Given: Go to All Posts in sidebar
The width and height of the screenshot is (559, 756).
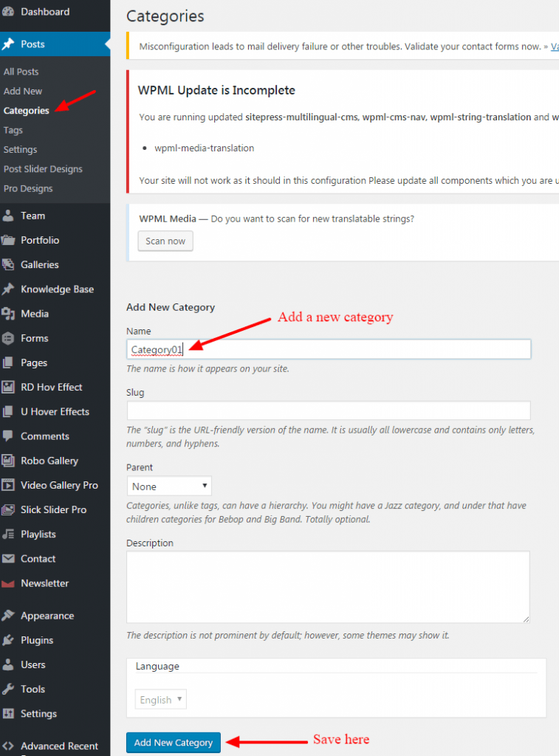Looking at the screenshot, I should click(x=21, y=72).
